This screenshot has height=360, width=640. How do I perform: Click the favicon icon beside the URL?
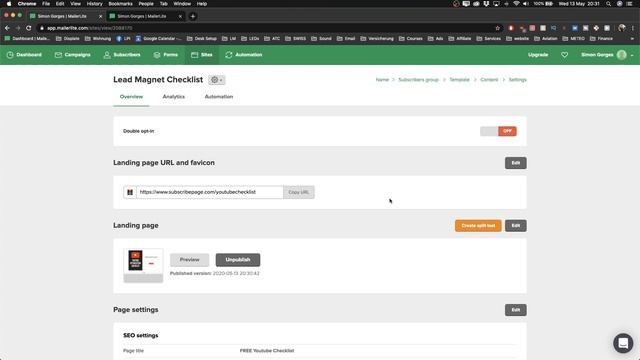(130, 192)
